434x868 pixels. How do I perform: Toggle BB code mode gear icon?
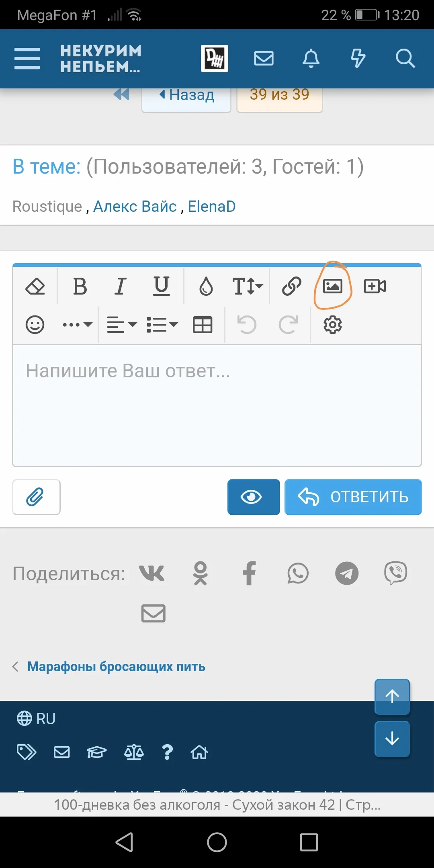tap(333, 325)
